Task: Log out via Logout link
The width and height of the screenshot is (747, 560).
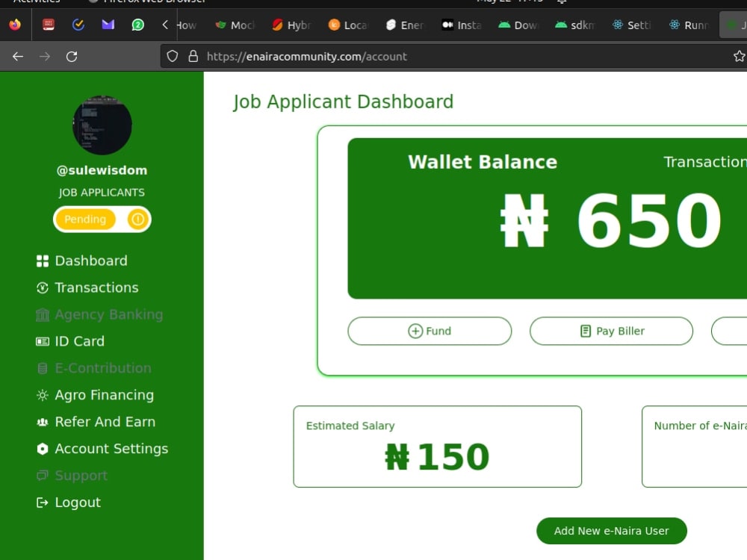Action: coord(69,503)
